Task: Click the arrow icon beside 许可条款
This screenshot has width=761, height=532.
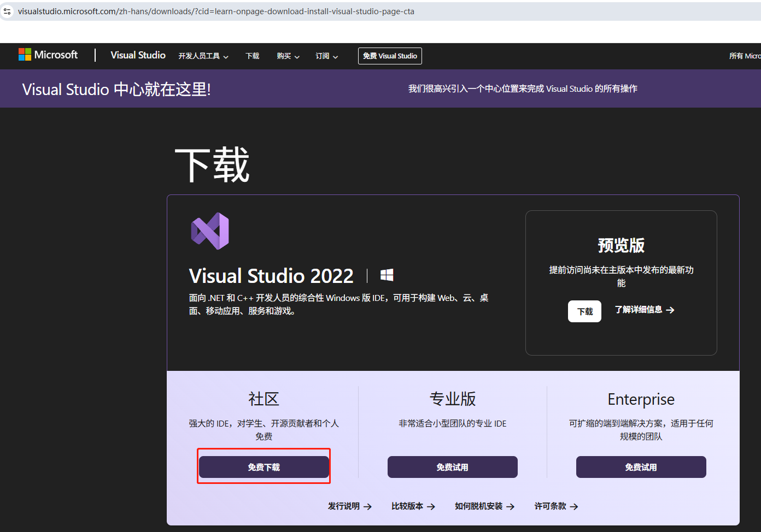Action: 574,507
